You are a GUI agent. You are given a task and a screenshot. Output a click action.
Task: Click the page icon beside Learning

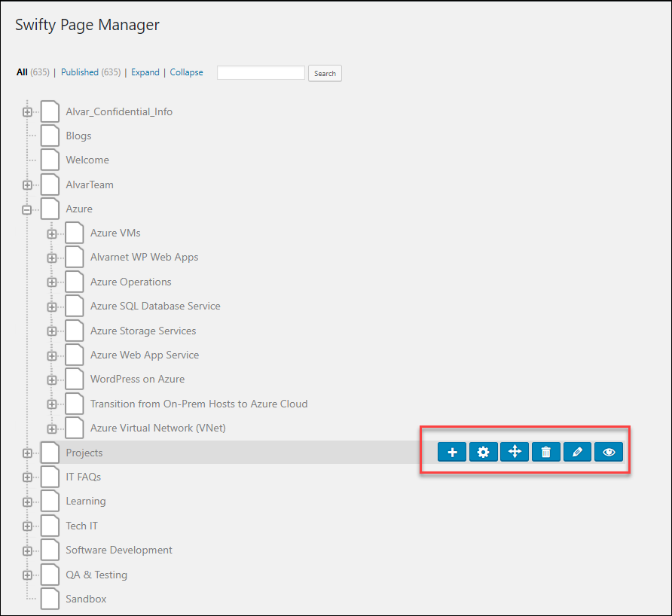point(50,502)
